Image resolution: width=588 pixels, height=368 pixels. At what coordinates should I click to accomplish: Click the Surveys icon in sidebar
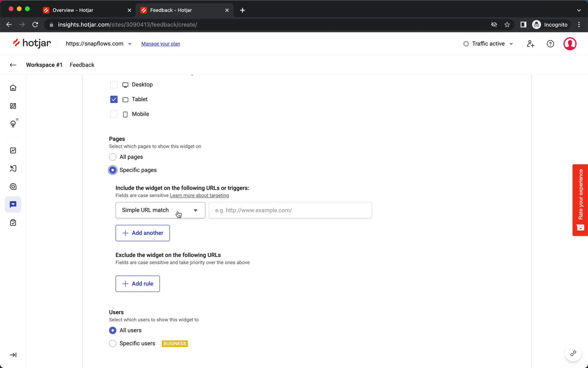pos(13,223)
